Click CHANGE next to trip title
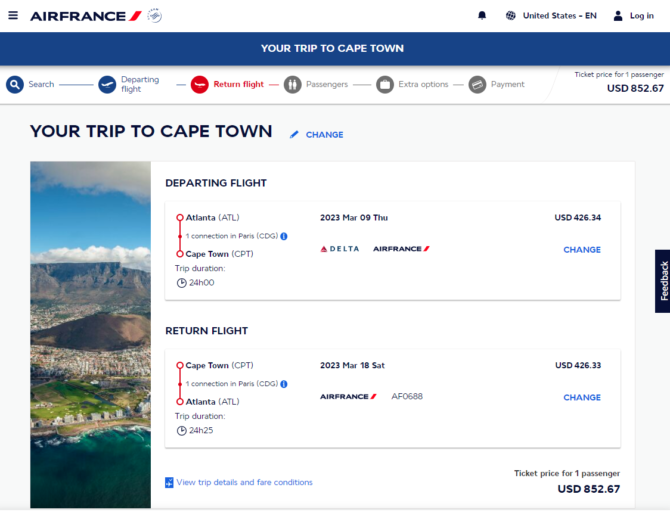The height and width of the screenshot is (522, 670). pos(324,135)
